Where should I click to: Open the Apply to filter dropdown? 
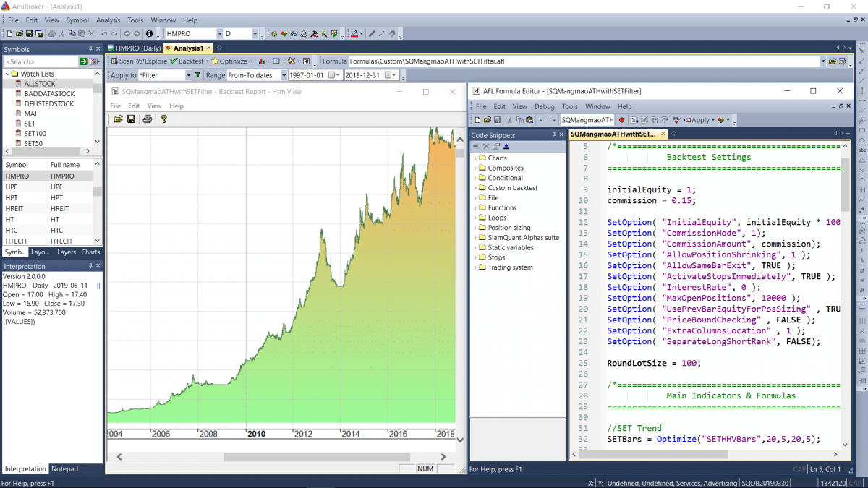(187, 75)
